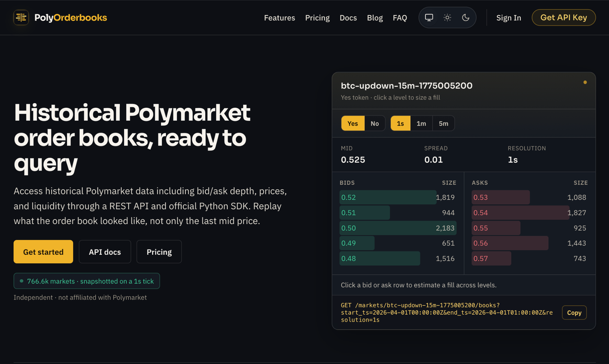Click the RESOLUTION value 1s

tap(513, 160)
